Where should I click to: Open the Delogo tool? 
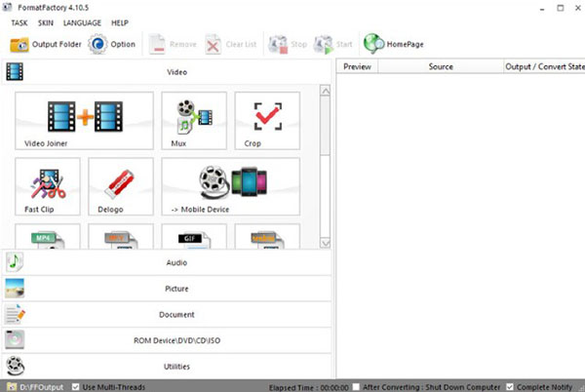click(x=121, y=186)
